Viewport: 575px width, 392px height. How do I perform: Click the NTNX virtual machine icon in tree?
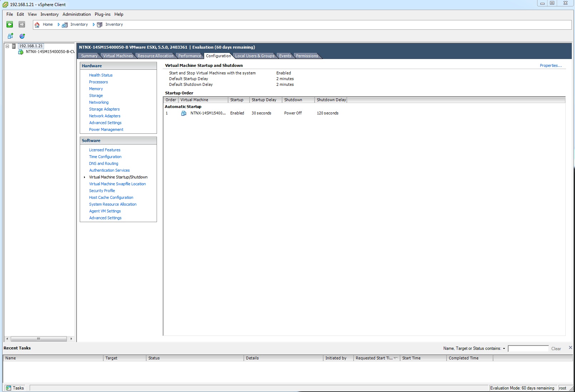pos(21,52)
